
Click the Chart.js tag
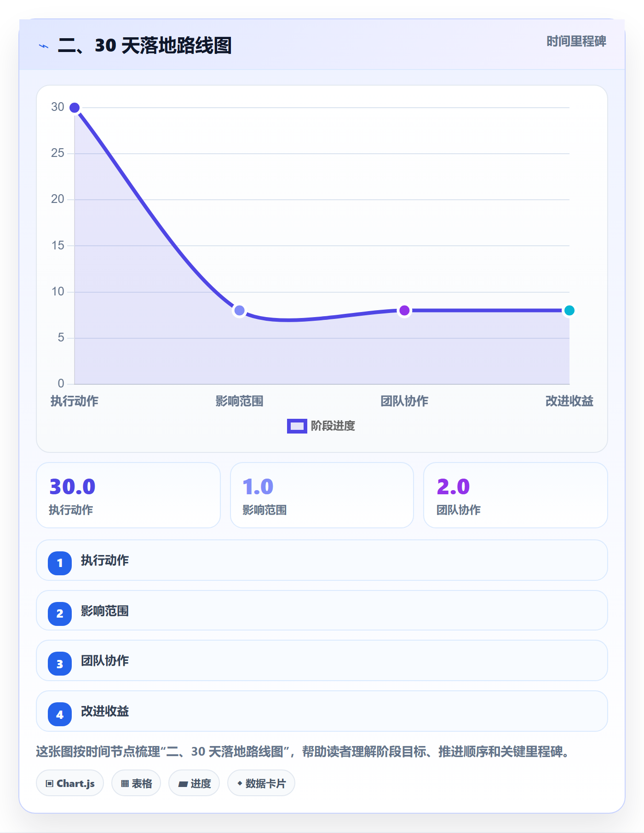click(x=70, y=783)
